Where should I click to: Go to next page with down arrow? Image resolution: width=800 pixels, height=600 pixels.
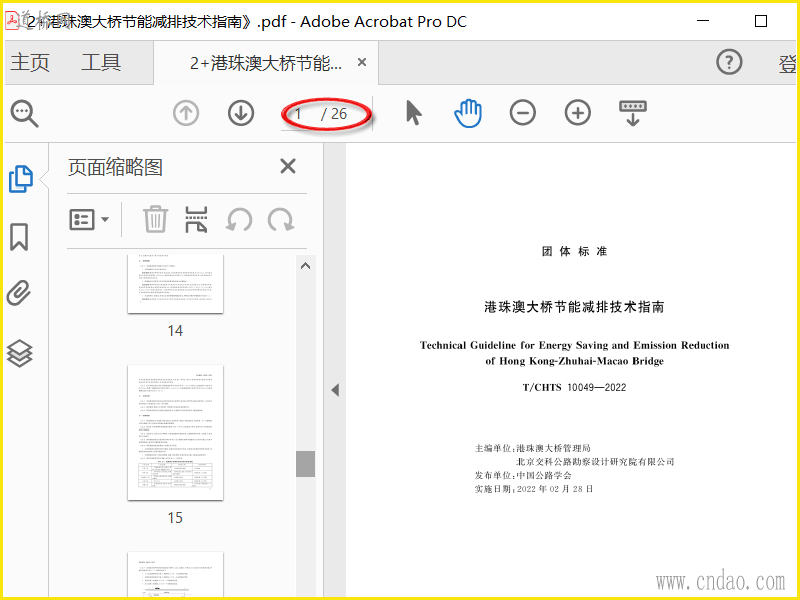click(x=241, y=113)
